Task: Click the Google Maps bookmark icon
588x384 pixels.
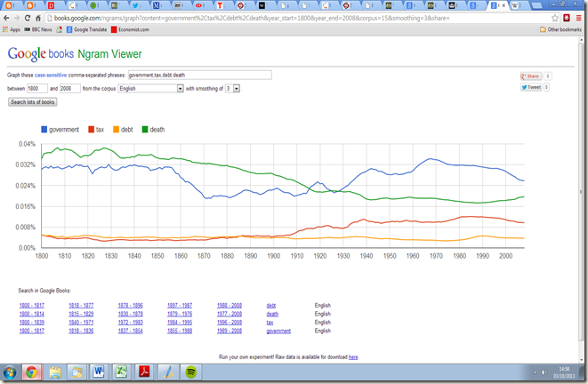Action: tap(60, 29)
